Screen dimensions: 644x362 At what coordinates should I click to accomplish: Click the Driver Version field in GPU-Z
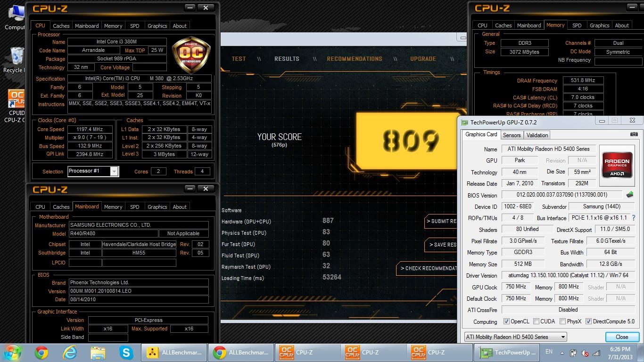[x=568, y=275]
